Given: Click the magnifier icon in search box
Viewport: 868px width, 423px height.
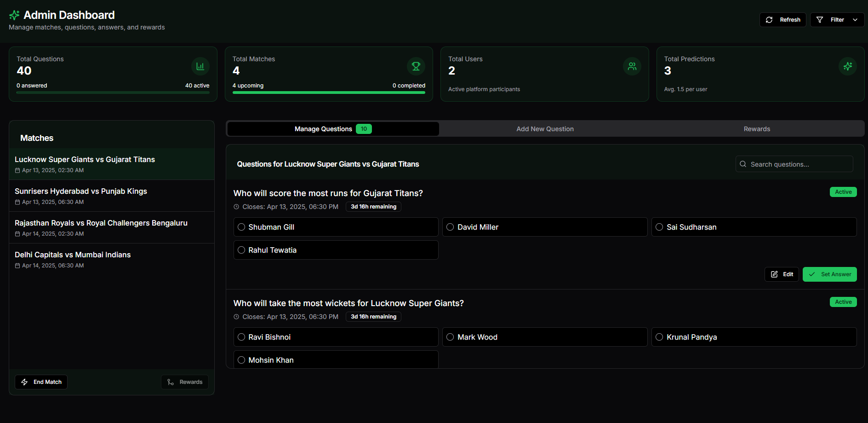Looking at the screenshot, I should coord(743,164).
